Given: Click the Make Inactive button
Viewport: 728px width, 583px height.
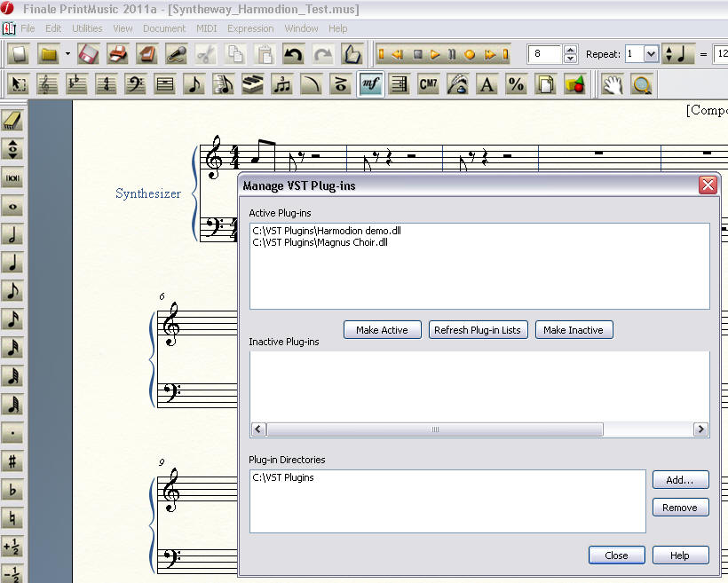Looking at the screenshot, I should click(574, 330).
